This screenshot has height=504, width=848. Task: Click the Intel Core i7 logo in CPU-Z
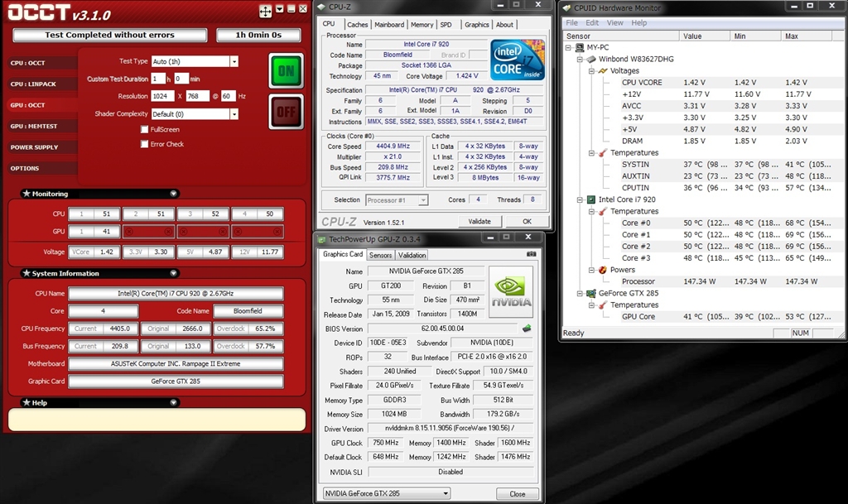(x=518, y=60)
